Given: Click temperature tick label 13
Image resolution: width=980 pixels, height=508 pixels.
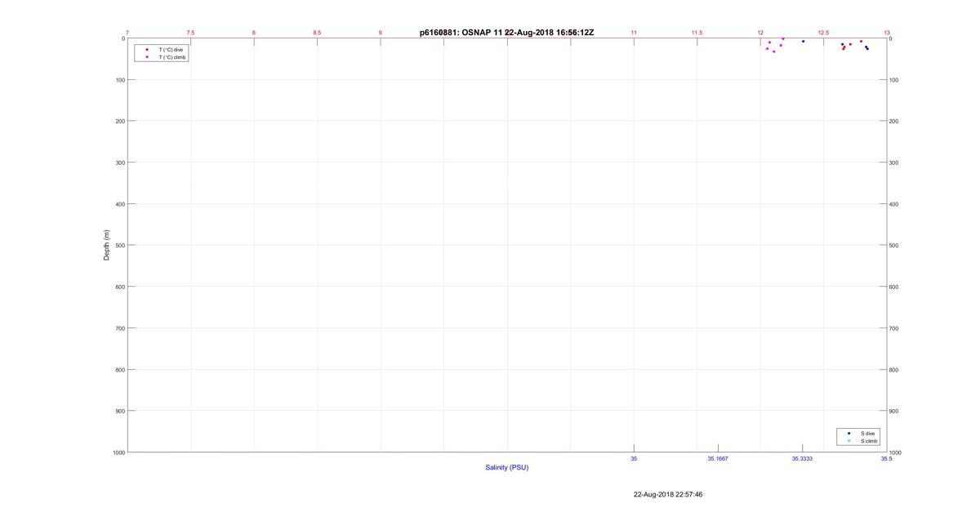Looking at the screenshot, I should 887,33.
